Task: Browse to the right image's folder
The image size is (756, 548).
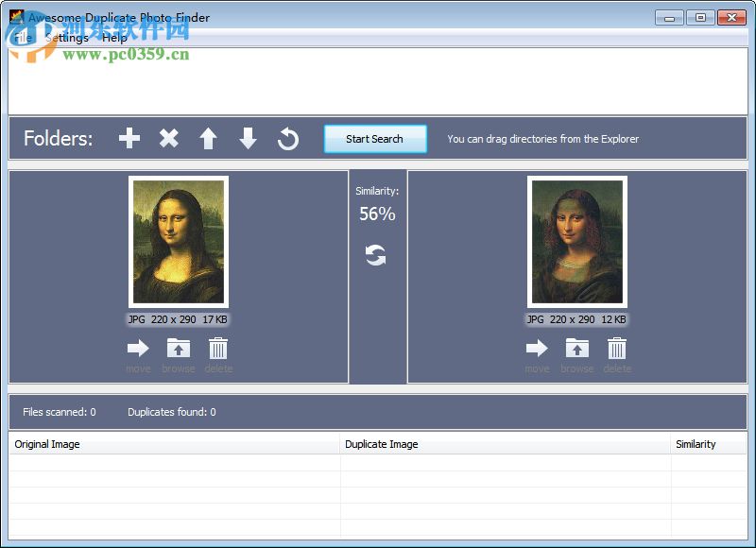Action: pyautogui.click(x=577, y=348)
